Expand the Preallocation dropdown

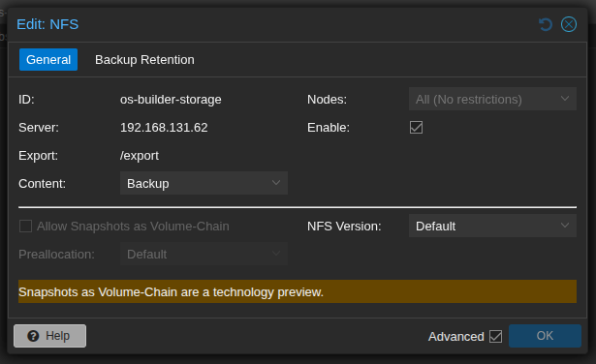pyautogui.click(x=204, y=254)
